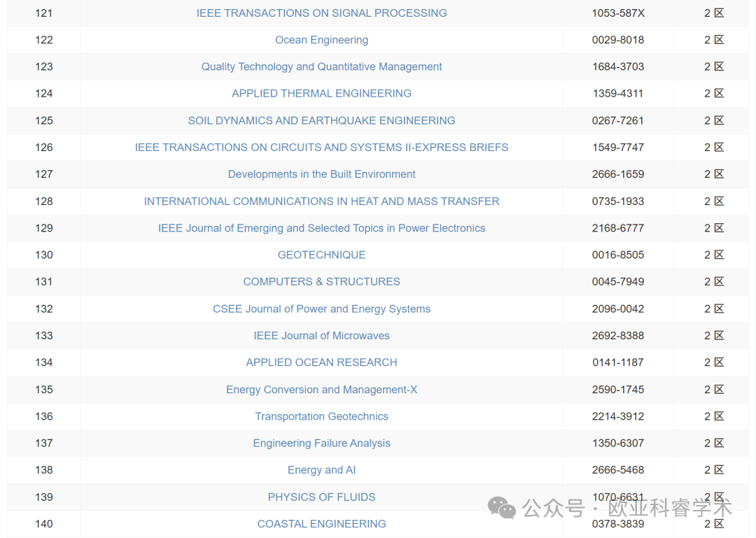
Task: Open Engineering Failure Analysis link
Action: click(321, 443)
